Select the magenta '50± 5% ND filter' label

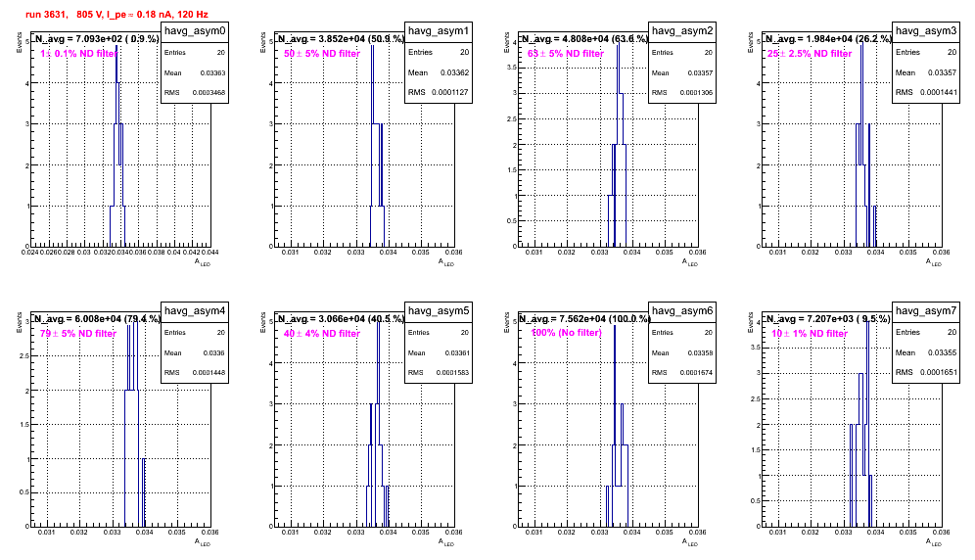pos(322,54)
